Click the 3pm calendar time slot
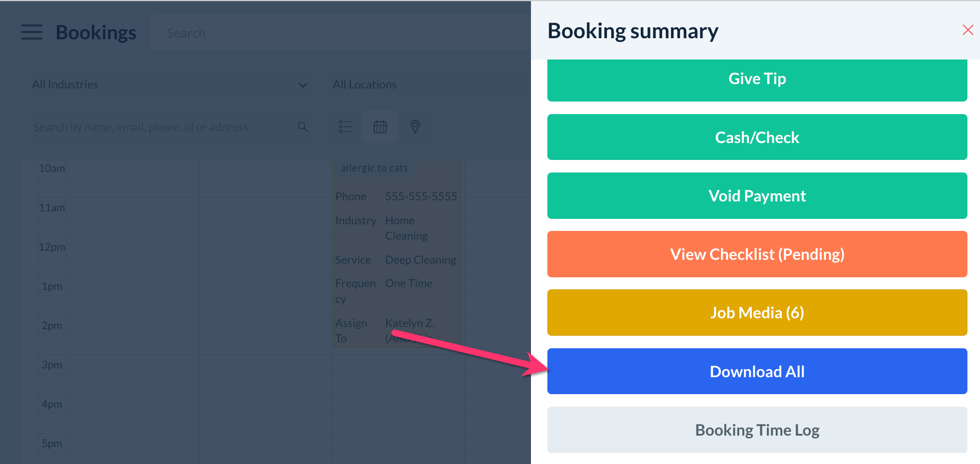Screen dimensions: 980x464 click(131, 374)
